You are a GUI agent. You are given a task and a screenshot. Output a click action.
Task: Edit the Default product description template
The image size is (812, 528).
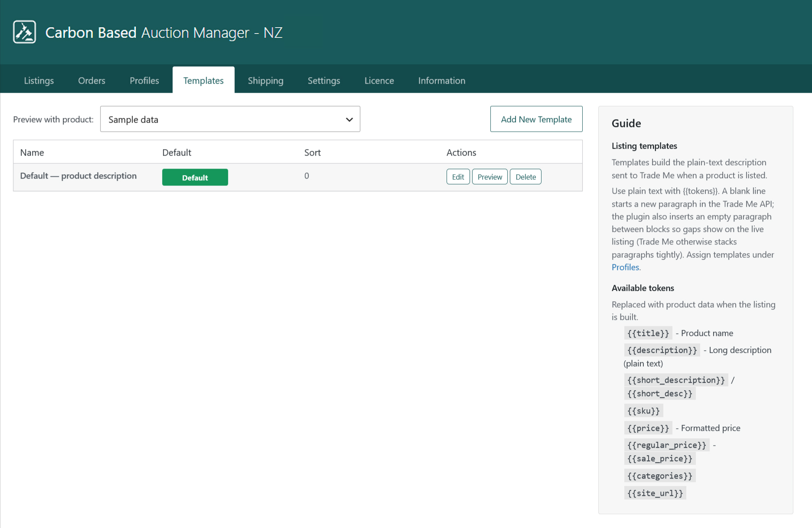tap(458, 177)
